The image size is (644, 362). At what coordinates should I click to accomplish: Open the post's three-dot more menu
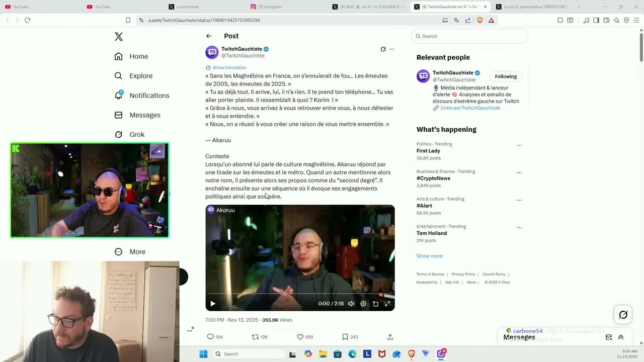click(x=392, y=49)
